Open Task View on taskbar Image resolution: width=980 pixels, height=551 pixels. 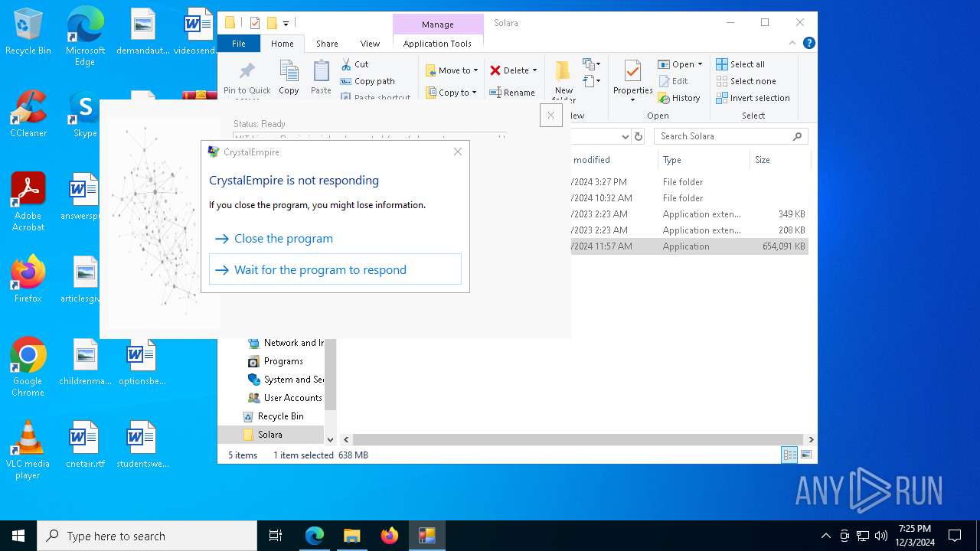276,536
